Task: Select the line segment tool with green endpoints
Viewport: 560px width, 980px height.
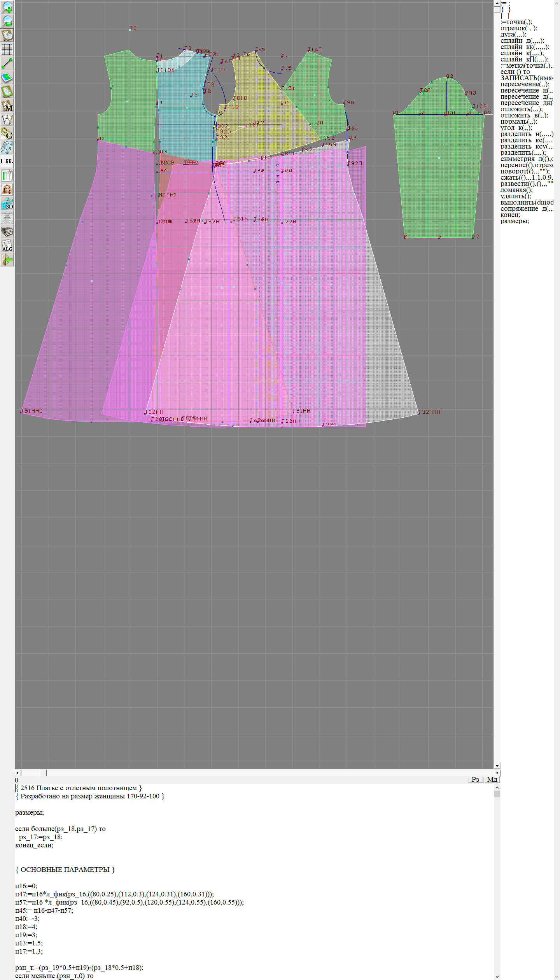Action: click(x=7, y=63)
